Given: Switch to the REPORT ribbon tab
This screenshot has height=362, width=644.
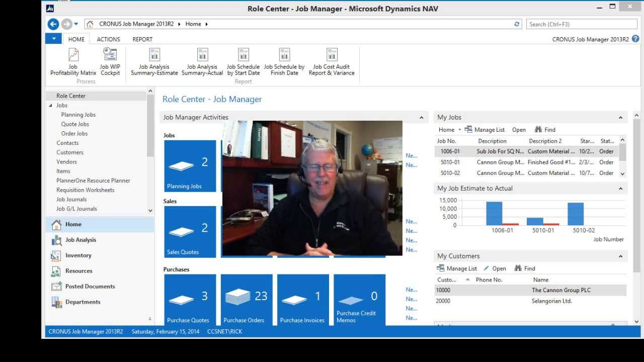Looking at the screenshot, I should (142, 39).
